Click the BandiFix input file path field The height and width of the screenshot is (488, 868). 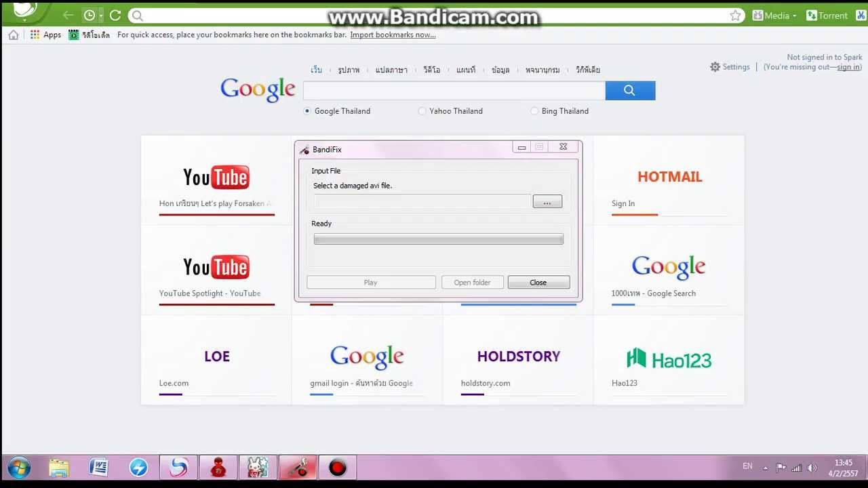[x=422, y=201]
